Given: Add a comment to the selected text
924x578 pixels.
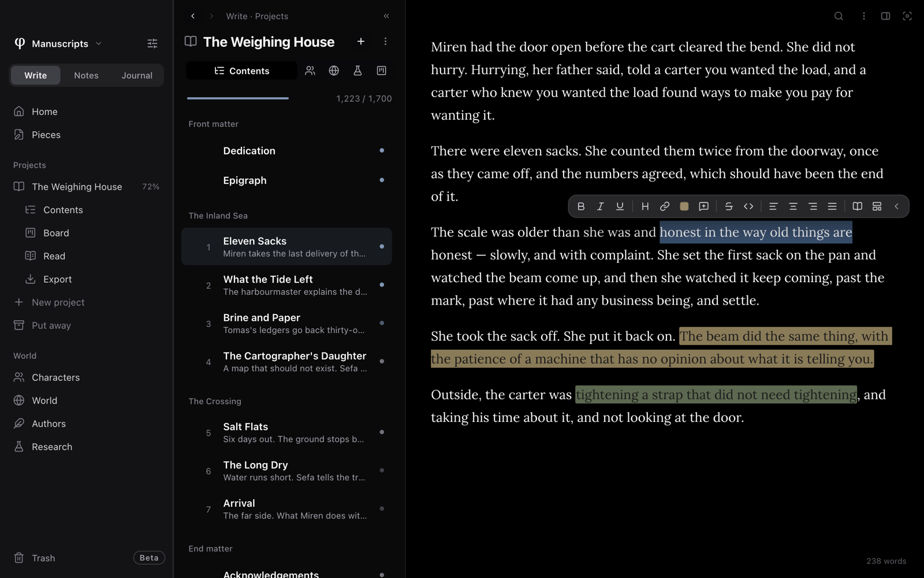Looking at the screenshot, I should pyautogui.click(x=703, y=206).
